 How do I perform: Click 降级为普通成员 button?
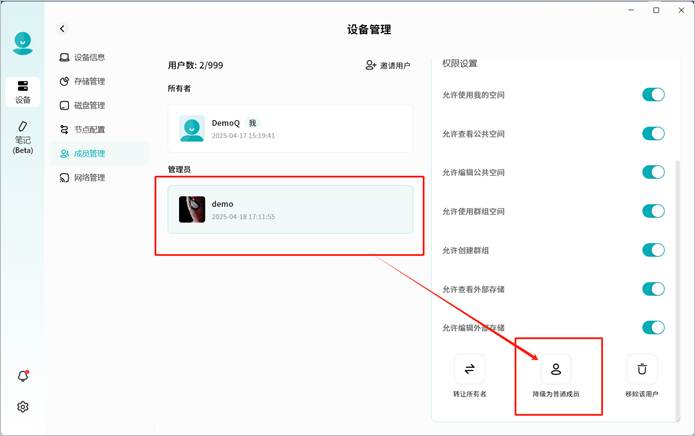click(556, 376)
